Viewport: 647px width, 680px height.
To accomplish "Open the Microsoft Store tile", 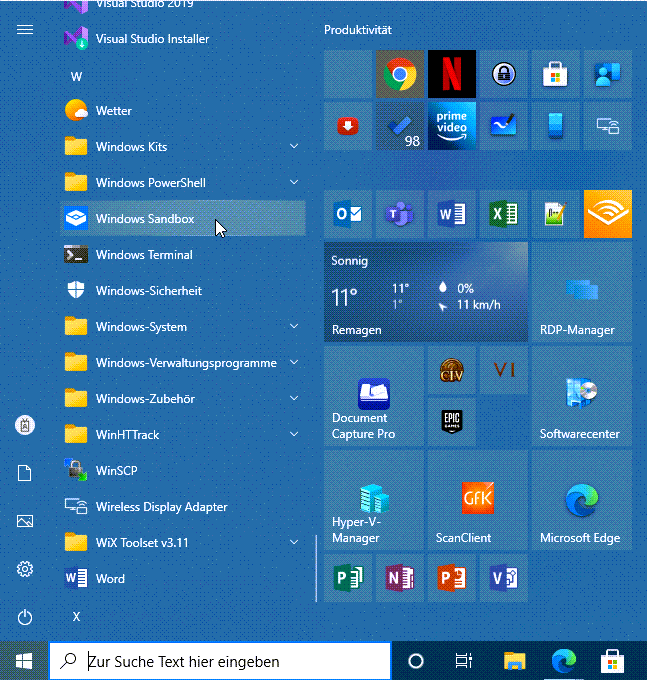I will (x=556, y=74).
